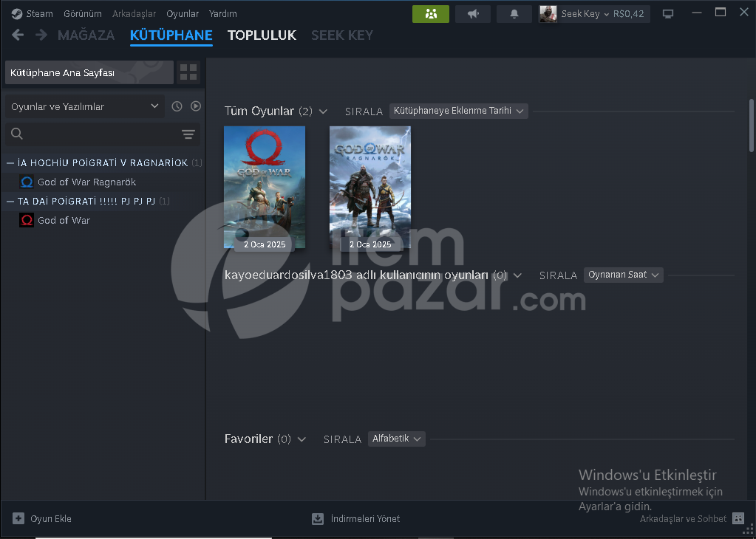This screenshot has height=539, width=756.
Task: Open advanced filter options icon
Action: [188, 134]
